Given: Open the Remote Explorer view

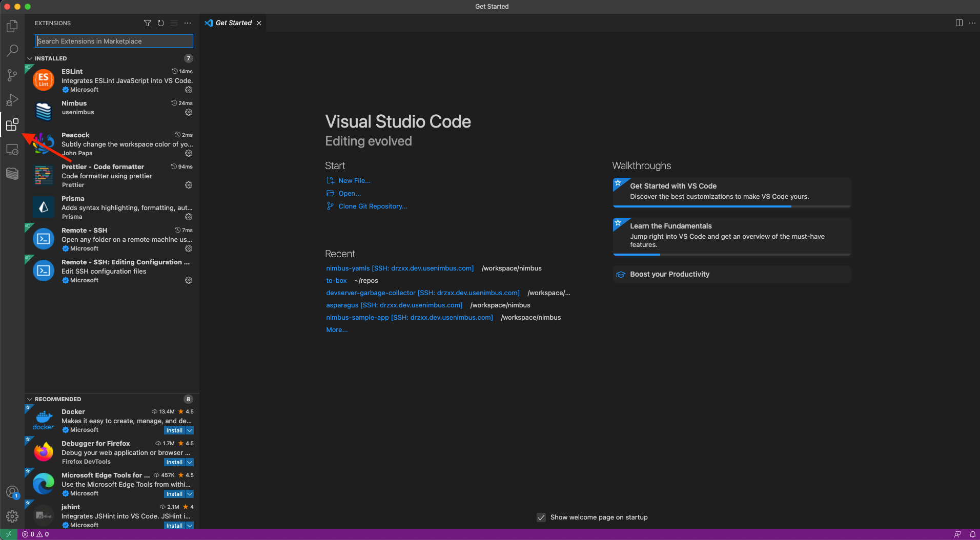Looking at the screenshot, I should click(12, 149).
